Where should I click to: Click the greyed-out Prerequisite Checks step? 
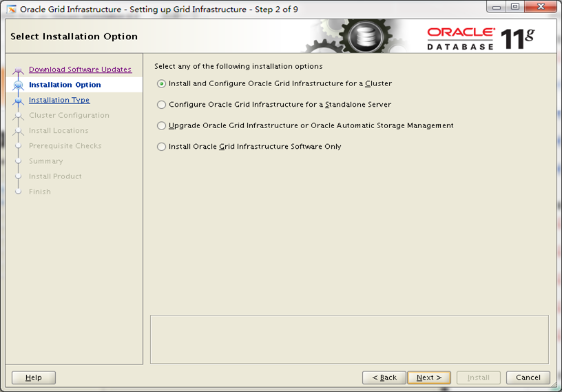pyautogui.click(x=65, y=146)
